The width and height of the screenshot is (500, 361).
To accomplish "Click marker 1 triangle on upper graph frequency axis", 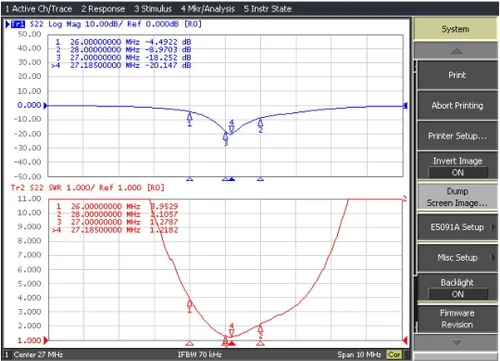I will pyautogui.click(x=190, y=179).
